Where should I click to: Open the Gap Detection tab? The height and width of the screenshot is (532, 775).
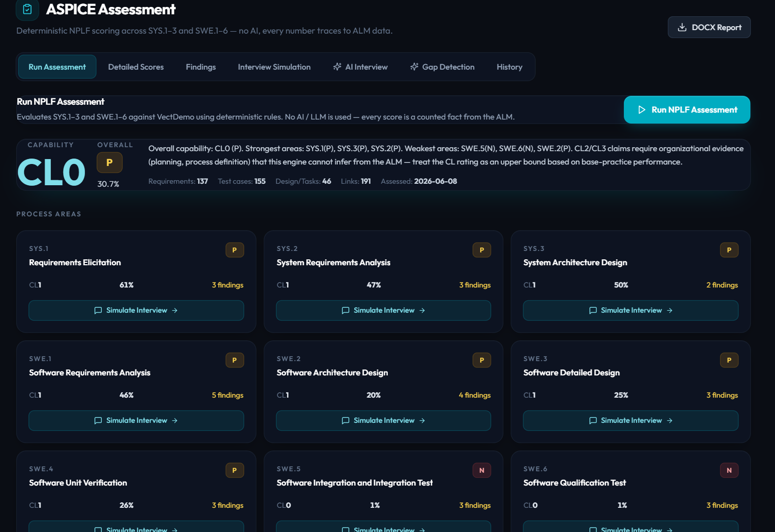pyautogui.click(x=442, y=67)
